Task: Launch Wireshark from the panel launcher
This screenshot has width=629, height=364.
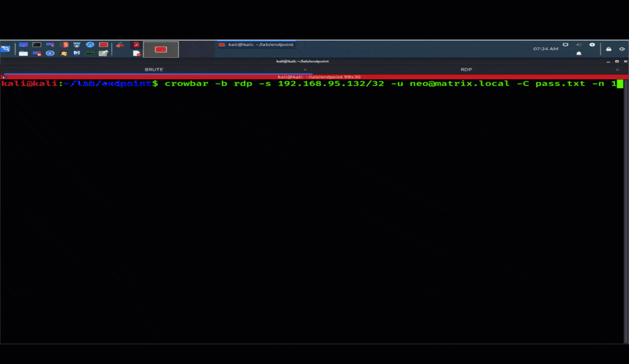Action: [90, 45]
